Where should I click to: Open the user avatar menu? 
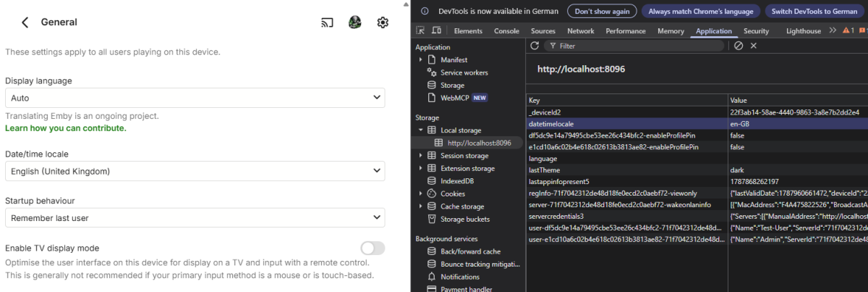354,22
